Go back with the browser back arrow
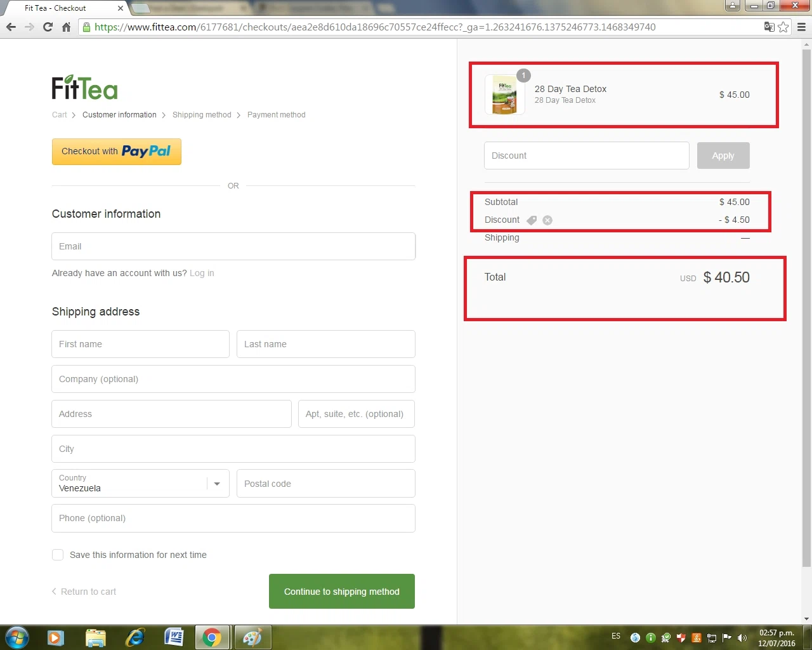The height and width of the screenshot is (650, 812). click(11, 27)
